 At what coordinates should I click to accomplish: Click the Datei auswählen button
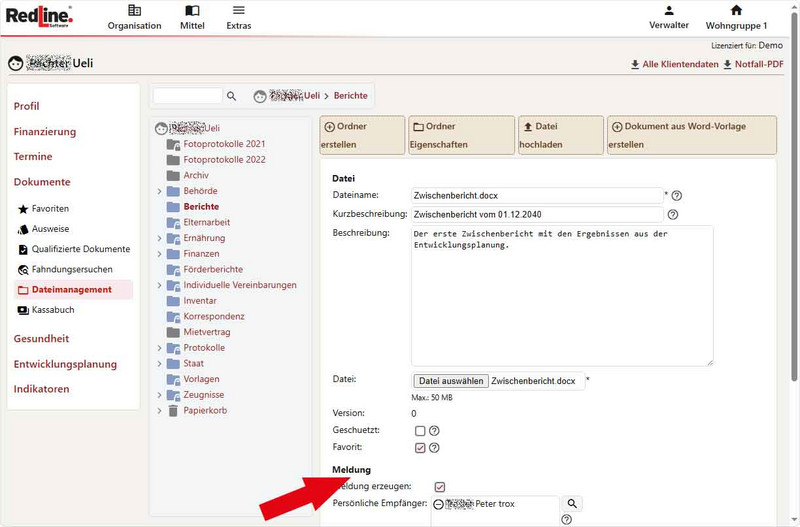pyautogui.click(x=450, y=381)
